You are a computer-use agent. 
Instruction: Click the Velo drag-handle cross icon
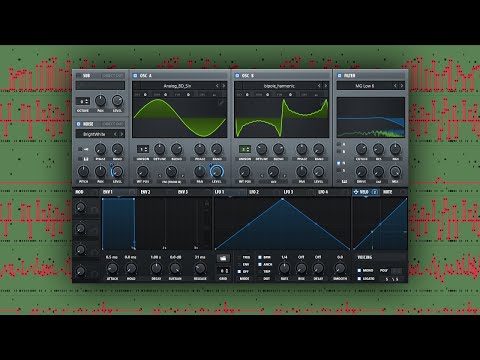(356, 192)
